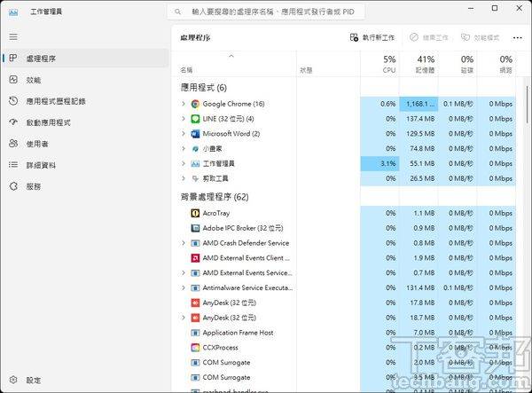Click 背景處理程序 (62) group heading

click(x=215, y=197)
